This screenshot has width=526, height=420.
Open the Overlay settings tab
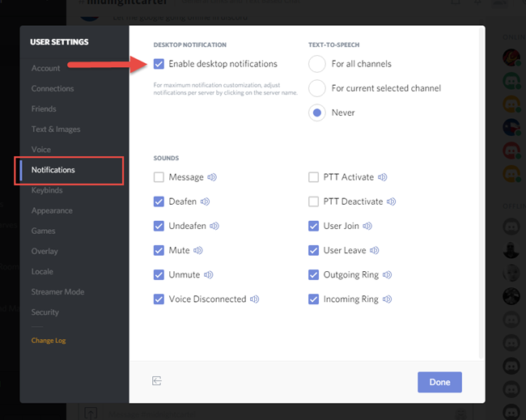pyautogui.click(x=45, y=251)
